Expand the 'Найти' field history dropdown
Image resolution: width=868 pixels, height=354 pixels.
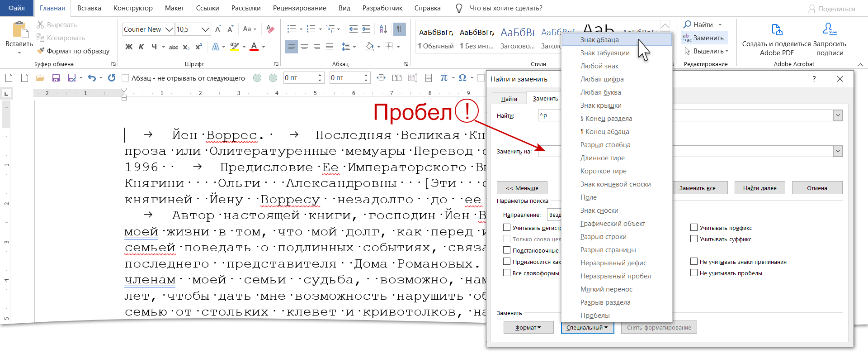(838, 115)
